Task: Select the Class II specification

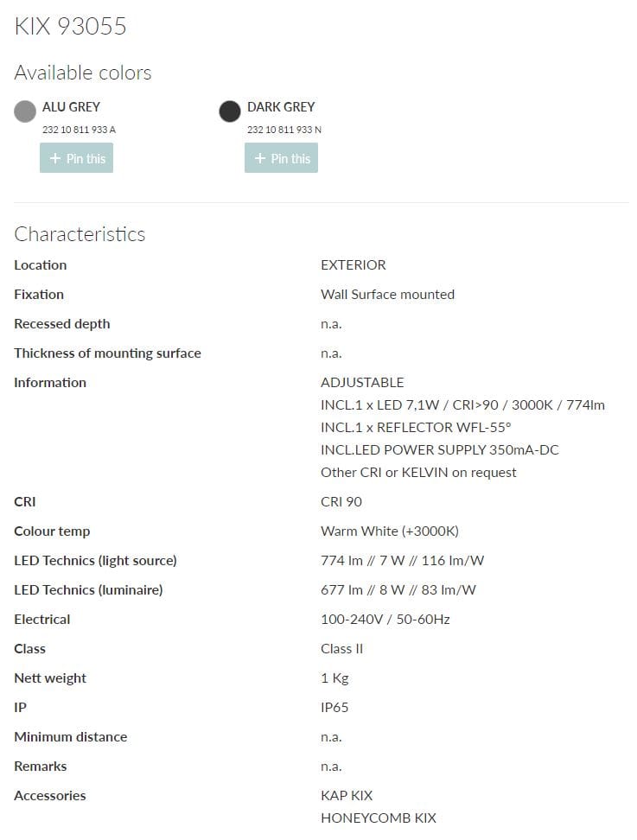Action: coord(340,648)
